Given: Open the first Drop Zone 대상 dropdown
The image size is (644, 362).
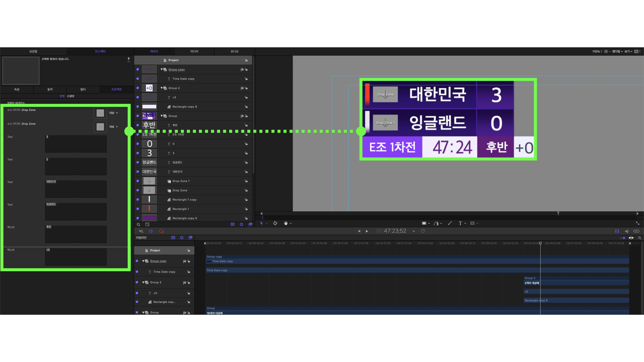Looking at the screenshot, I should 113,113.
